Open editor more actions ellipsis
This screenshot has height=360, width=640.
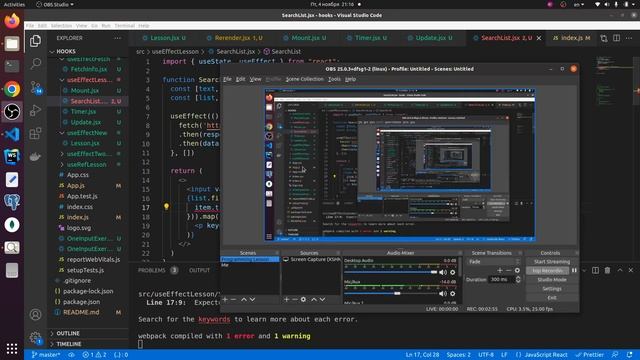pyautogui.click(x=629, y=38)
